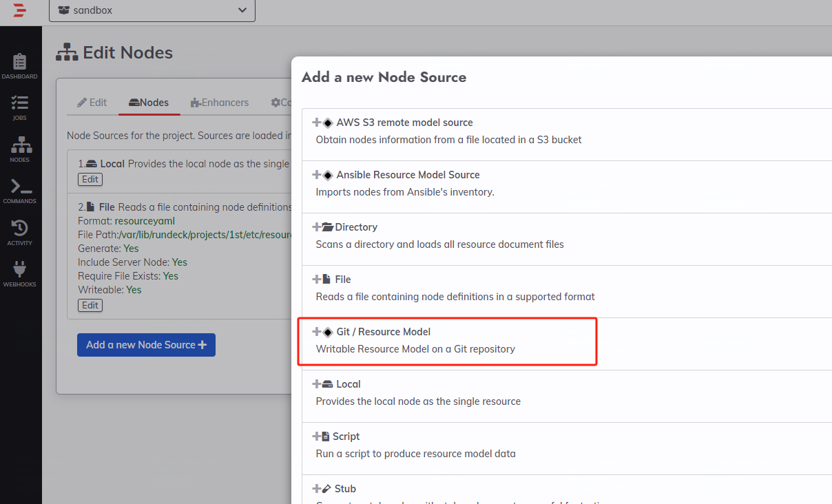
Task: Open the Commands sidebar icon
Action: (x=20, y=191)
